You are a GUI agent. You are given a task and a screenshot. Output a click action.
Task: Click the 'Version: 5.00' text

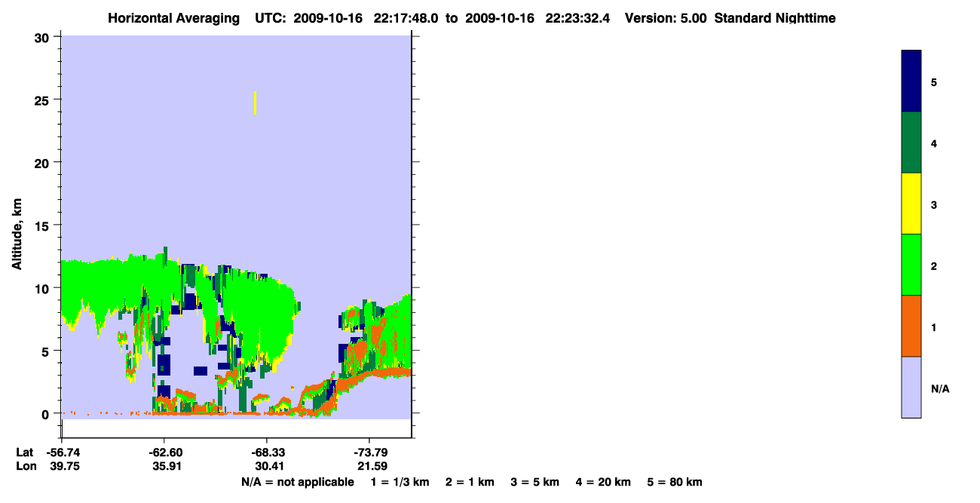coord(666,18)
